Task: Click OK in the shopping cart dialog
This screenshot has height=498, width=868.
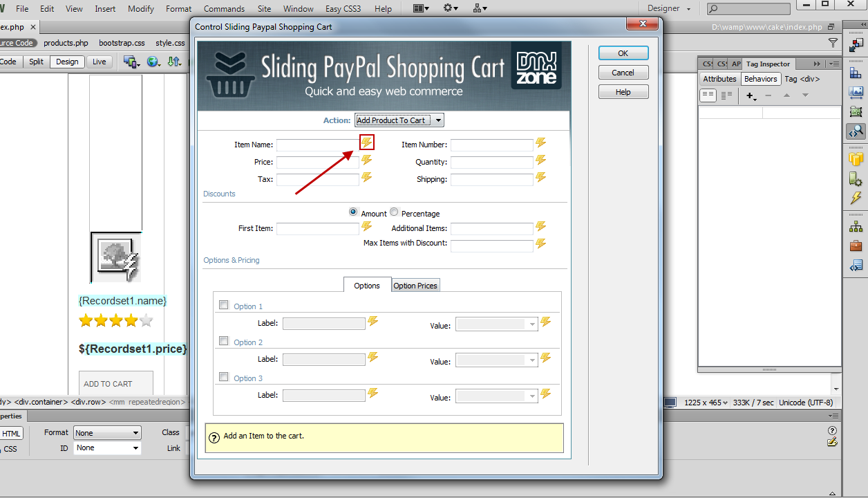Action: tap(623, 53)
